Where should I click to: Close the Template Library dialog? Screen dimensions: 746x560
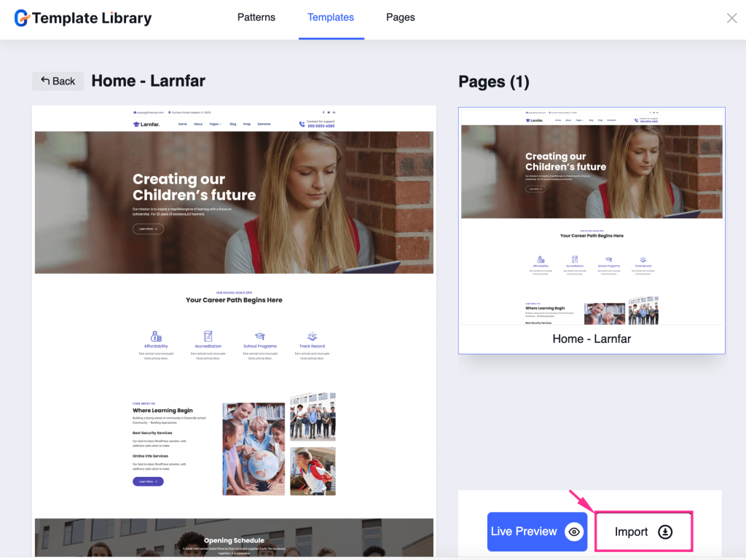click(731, 17)
